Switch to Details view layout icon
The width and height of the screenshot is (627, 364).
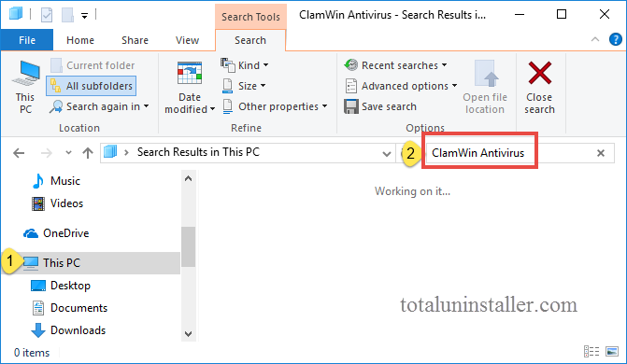coord(591,352)
